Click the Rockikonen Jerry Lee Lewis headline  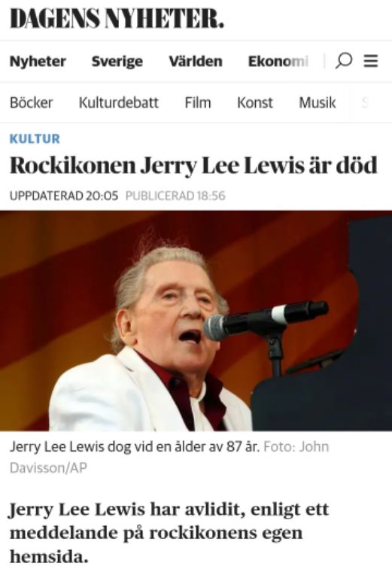[x=194, y=166]
